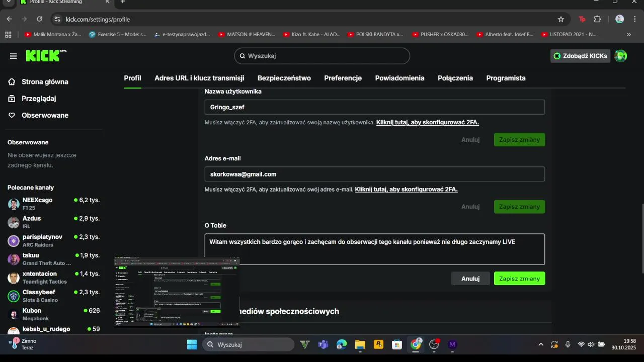Open the parisplatynov channel
This screenshot has width=644, height=362.
[53, 240]
